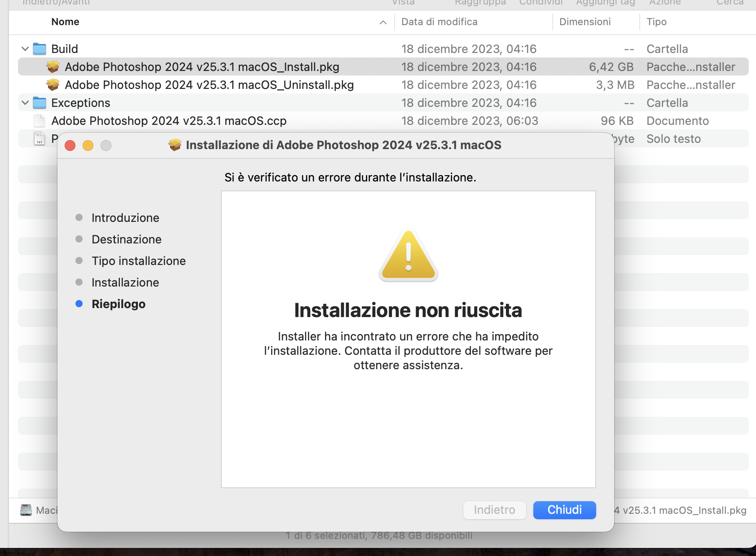This screenshot has height=556, width=756.
Task: Select the Introduzione installer step
Action: 125,218
